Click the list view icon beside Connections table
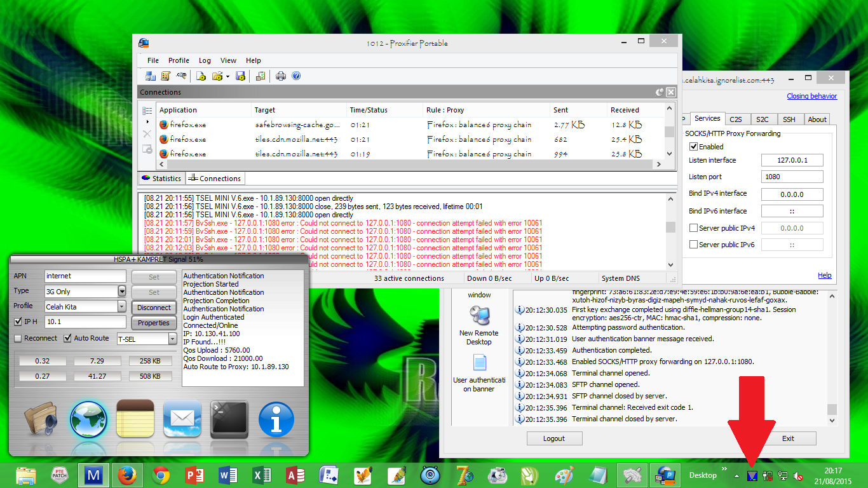The width and height of the screenshot is (868, 488). pos(147,111)
